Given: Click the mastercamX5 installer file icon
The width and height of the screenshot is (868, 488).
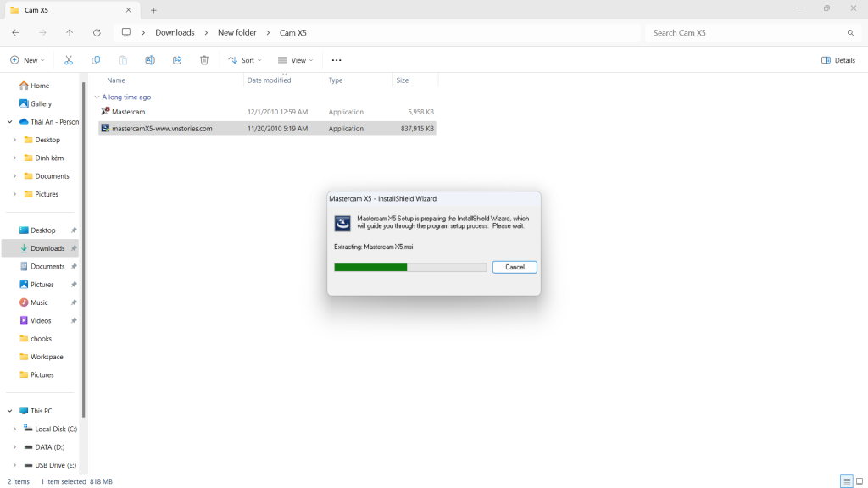Looking at the screenshot, I should (x=105, y=129).
